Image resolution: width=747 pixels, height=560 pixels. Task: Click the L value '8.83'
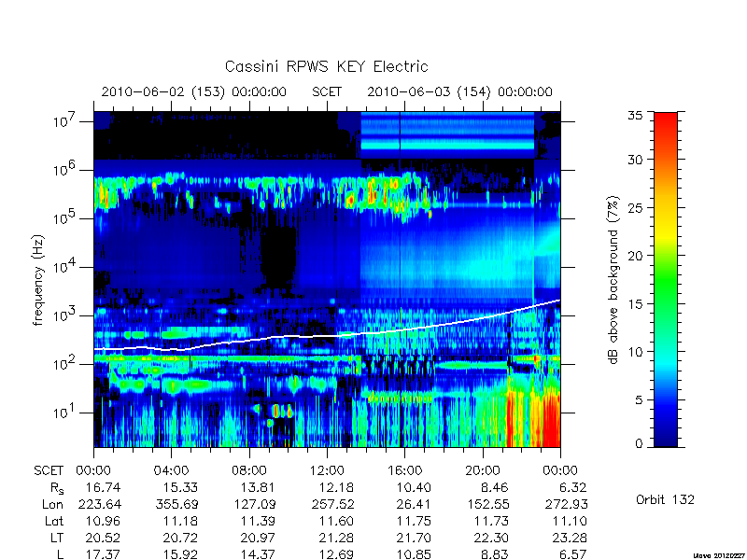pos(495,554)
